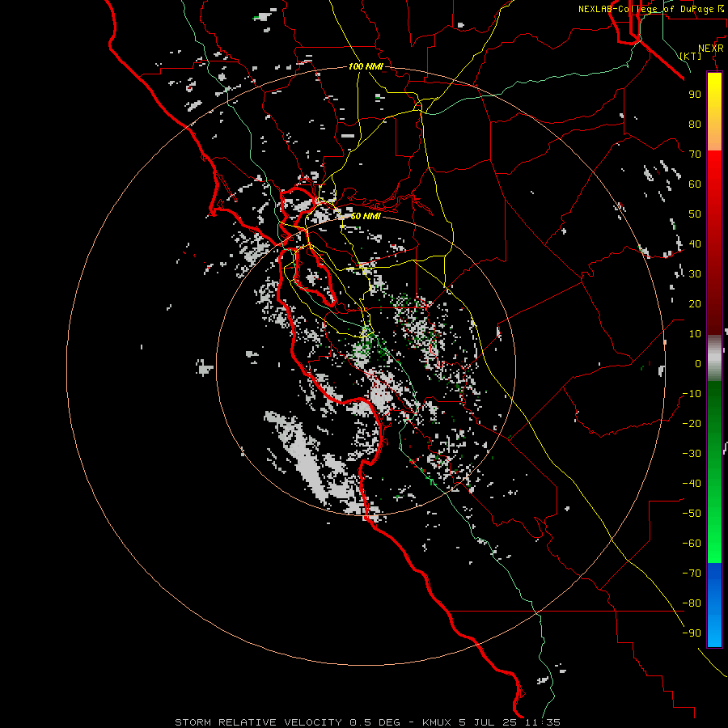Click the 100 NMI range ring label

click(x=366, y=66)
